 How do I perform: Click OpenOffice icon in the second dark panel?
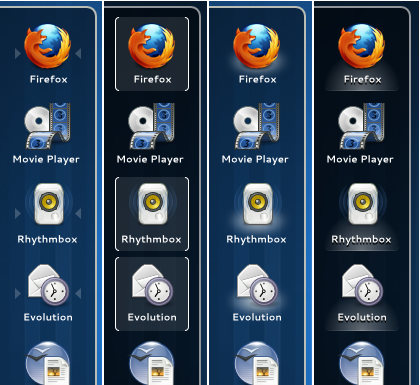tap(152, 363)
